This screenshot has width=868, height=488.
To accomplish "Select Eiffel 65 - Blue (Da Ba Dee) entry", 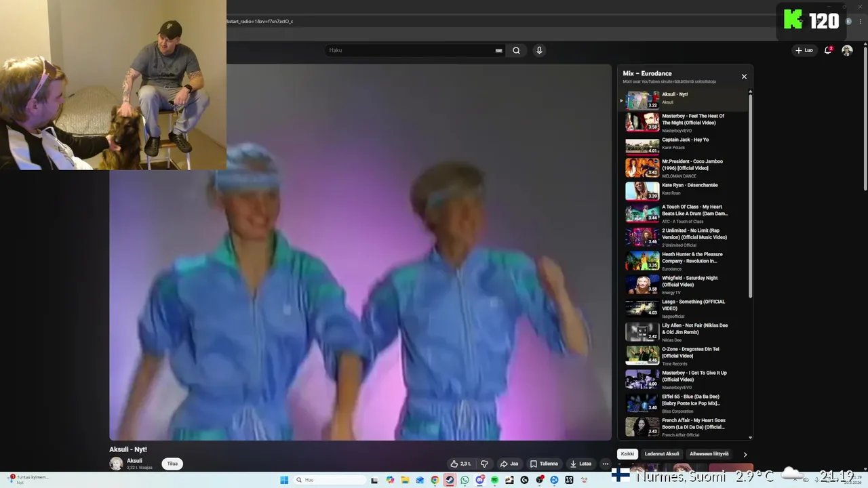I will pyautogui.click(x=683, y=403).
